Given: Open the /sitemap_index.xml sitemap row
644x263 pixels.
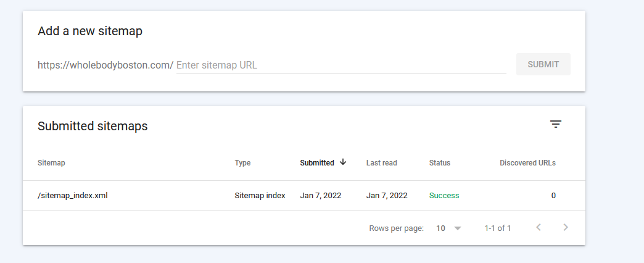Looking at the screenshot, I should [x=304, y=196].
